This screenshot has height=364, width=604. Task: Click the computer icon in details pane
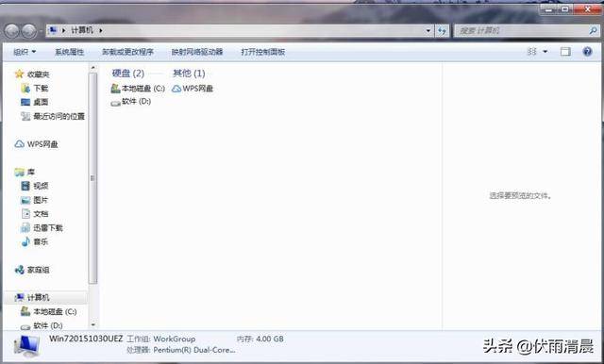tap(26, 345)
